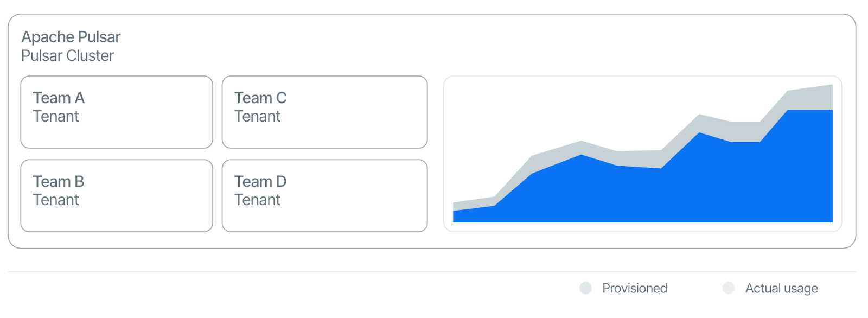Click the "Team C" title text
Viewport: 868px width, 318px height.
[x=260, y=98]
